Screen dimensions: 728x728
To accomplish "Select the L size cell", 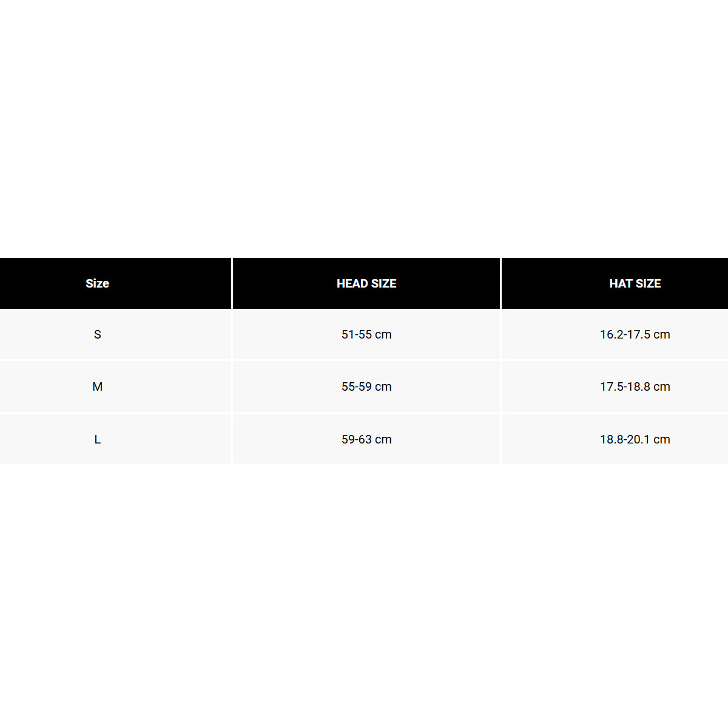I will coord(97,439).
